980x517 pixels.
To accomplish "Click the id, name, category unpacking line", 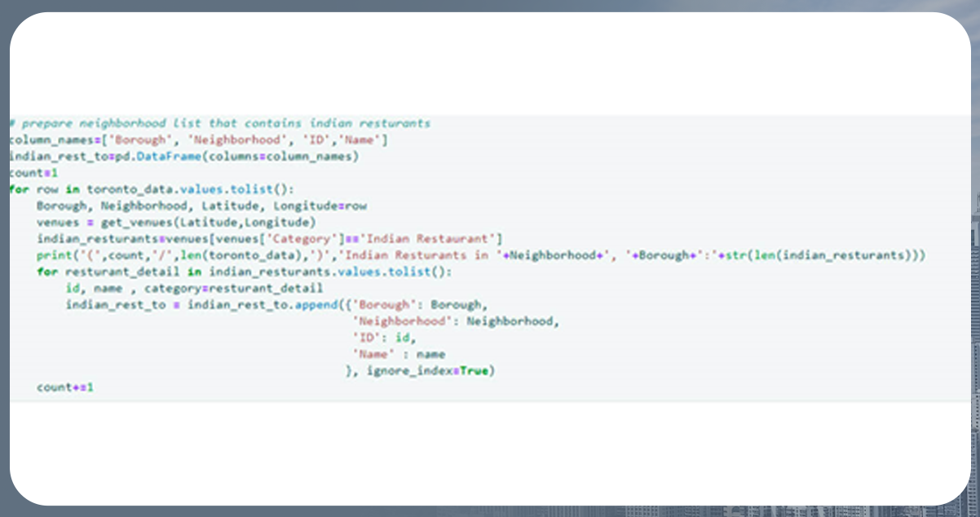I will (x=194, y=288).
